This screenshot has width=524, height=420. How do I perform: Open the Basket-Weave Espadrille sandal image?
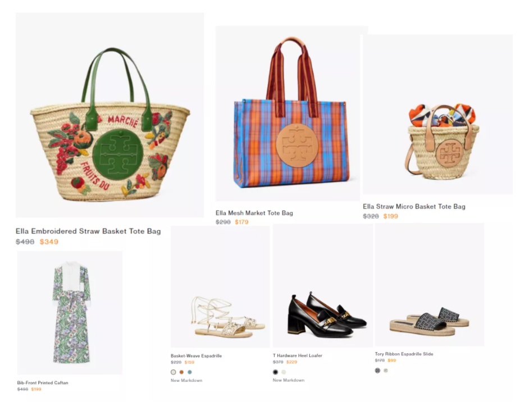click(x=220, y=287)
